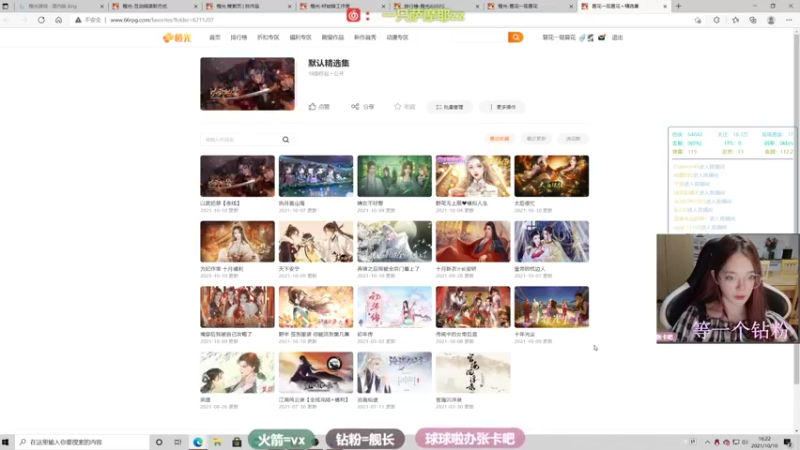Select the orange 最近收藏 sort filter

click(499, 139)
